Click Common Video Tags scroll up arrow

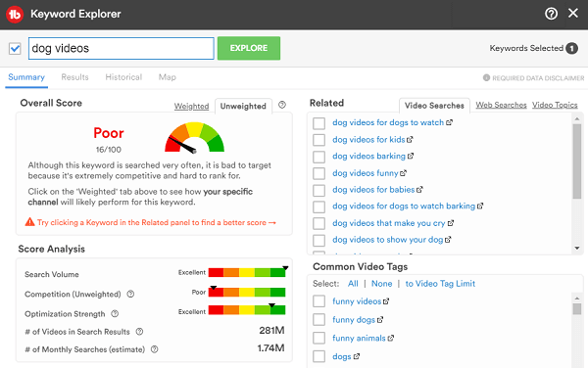[x=577, y=299]
